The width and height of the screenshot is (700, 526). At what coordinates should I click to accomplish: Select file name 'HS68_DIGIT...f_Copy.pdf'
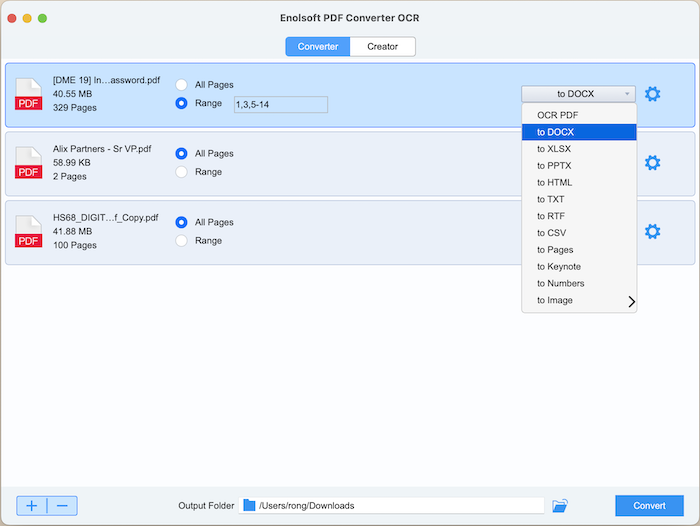pos(105,217)
